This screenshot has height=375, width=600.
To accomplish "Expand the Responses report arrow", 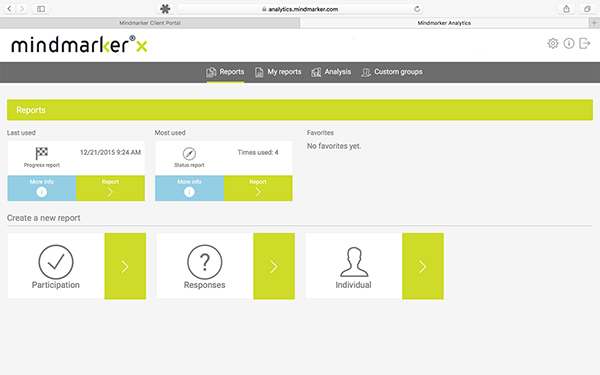I will click(274, 266).
